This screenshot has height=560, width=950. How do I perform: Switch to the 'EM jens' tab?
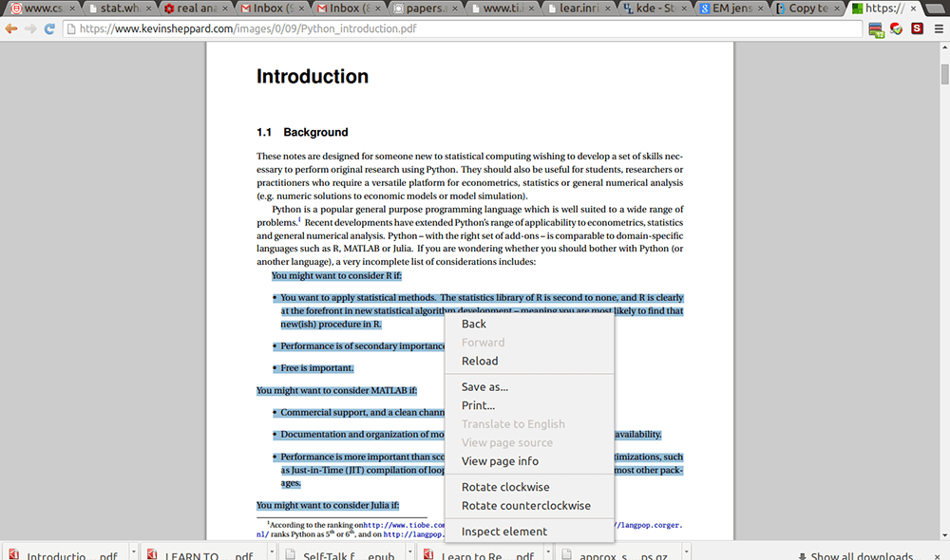tap(730, 9)
